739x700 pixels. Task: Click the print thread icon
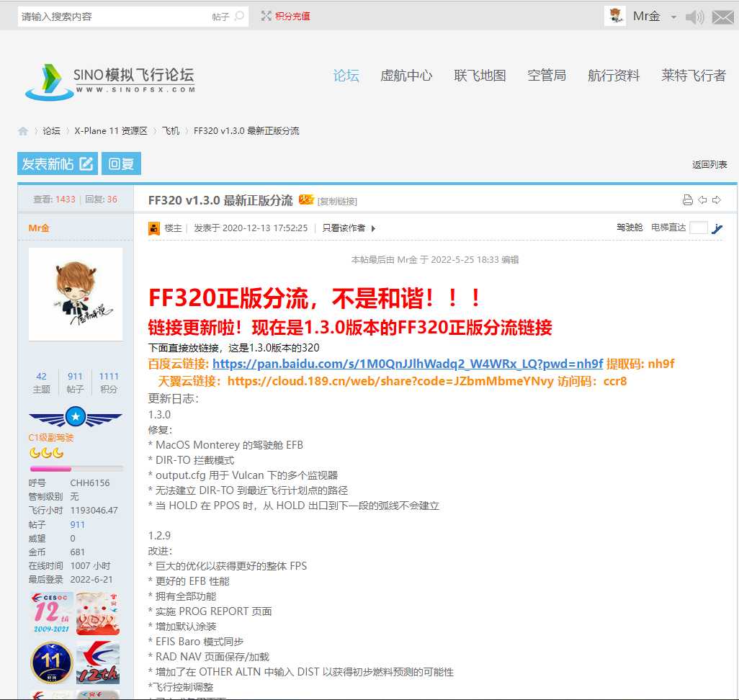(688, 200)
